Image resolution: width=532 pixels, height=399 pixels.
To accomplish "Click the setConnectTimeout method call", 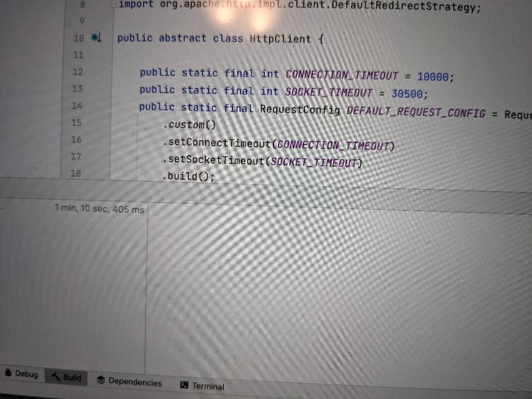I will (220, 143).
